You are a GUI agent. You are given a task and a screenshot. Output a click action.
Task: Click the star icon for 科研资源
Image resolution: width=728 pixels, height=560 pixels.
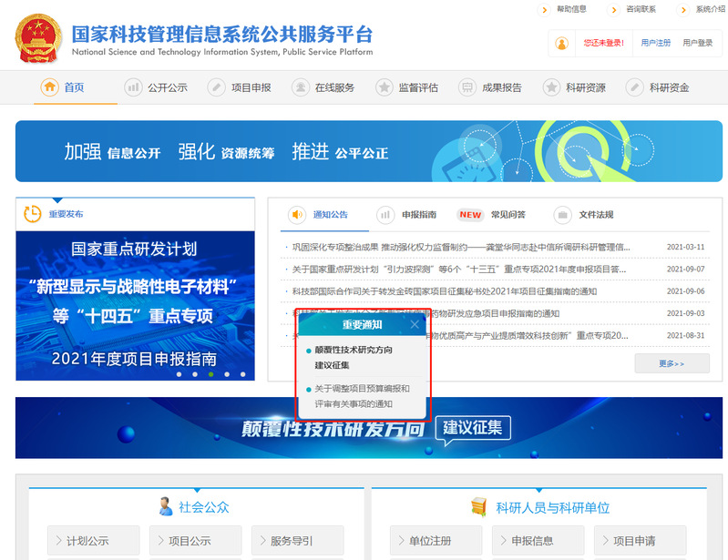tap(551, 87)
